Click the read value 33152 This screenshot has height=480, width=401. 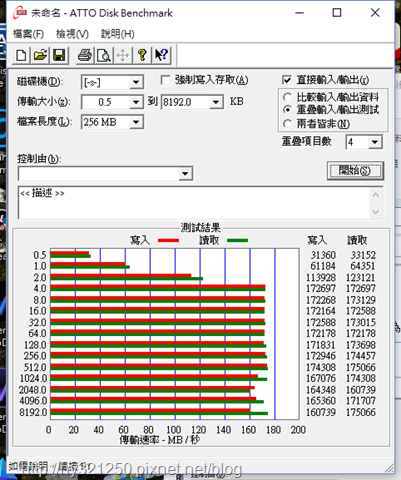[x=363, y=255]
